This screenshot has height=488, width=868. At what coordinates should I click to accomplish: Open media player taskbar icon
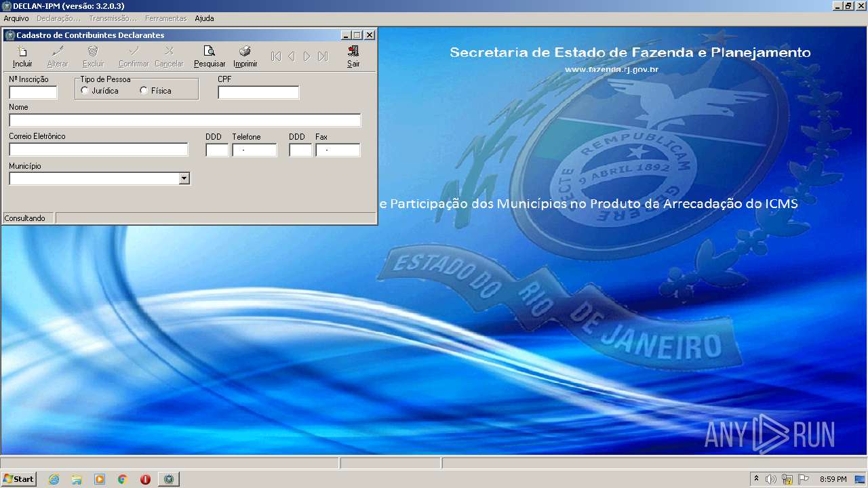100,479
